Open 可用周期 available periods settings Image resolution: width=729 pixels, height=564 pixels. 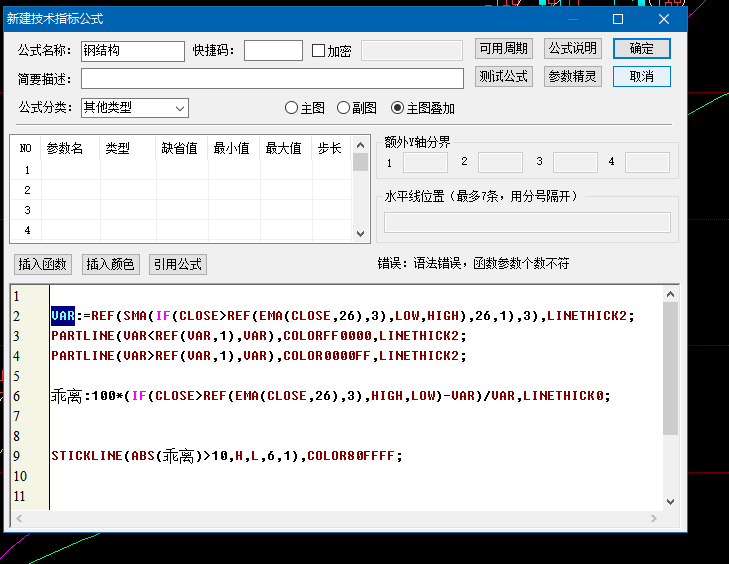[x=503, y=48]
